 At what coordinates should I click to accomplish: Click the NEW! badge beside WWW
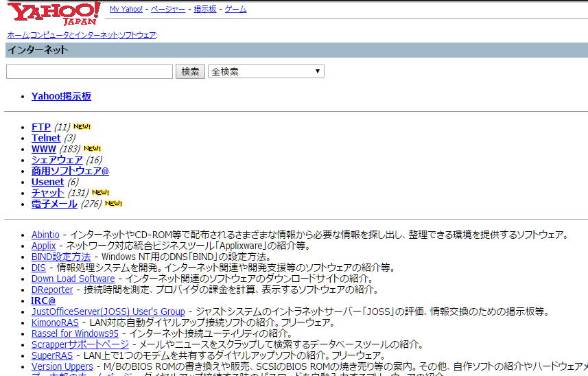click(92, 149)
